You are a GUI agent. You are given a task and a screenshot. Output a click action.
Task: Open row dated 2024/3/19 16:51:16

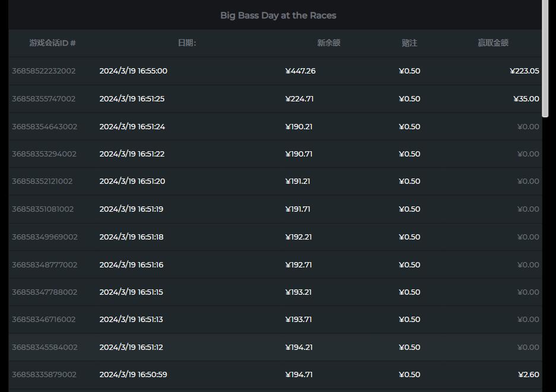(x=275, y=264)
